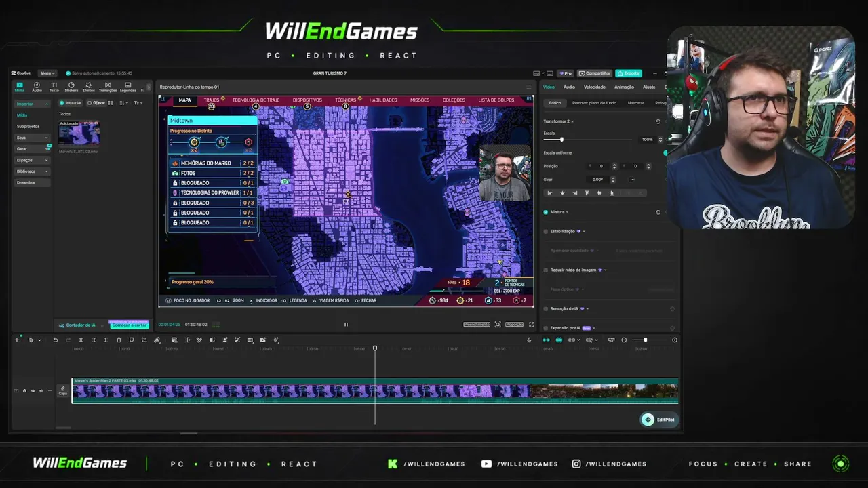Select the Mascarar subtab

pos(636,103)
